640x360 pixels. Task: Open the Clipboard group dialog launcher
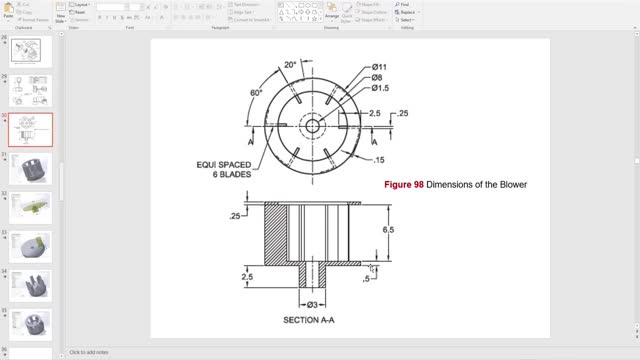pos(50,28)
